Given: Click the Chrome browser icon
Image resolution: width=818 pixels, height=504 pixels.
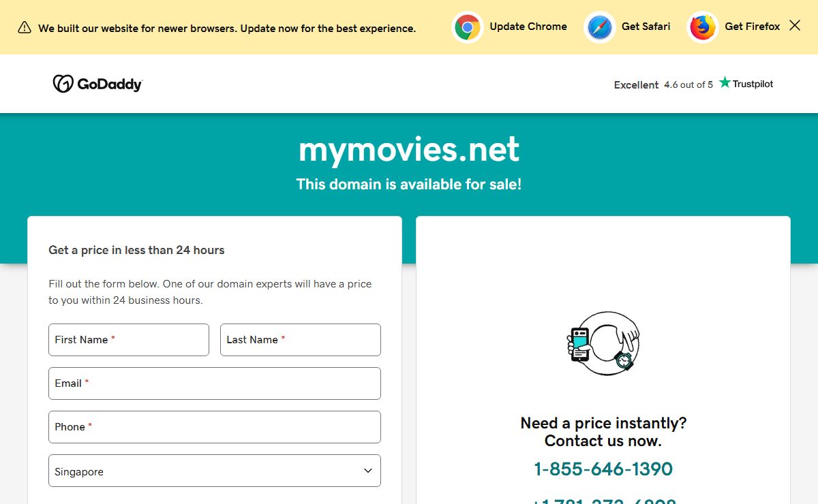Looking at the screenshot, I should tap(468, 27).
